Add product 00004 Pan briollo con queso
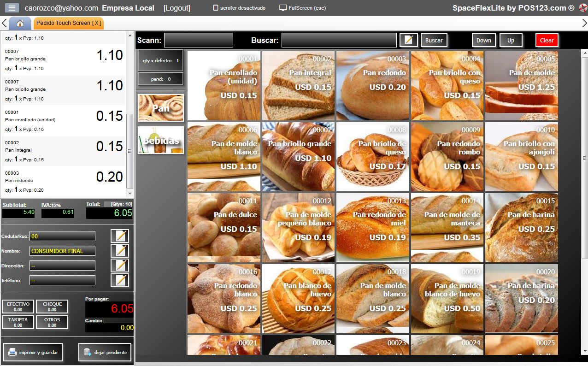Viewport: 588px width, 366px height. (447, 86)
